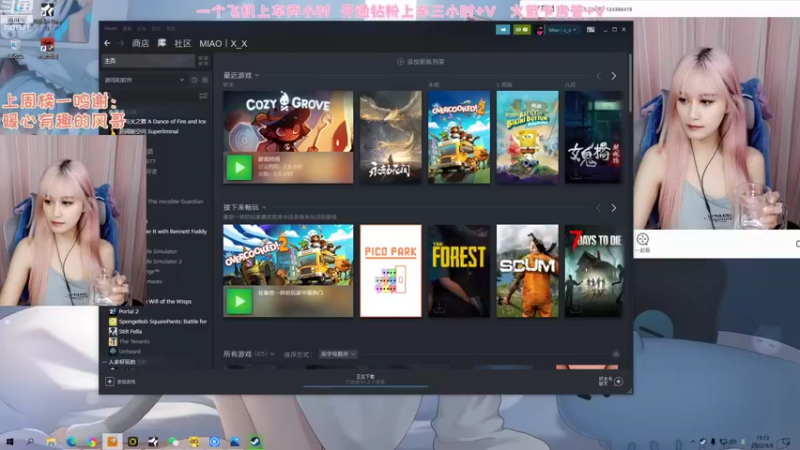The image size is (800, 450).
Task: Collapse all games section with up chevron
Action: (616, 354)
